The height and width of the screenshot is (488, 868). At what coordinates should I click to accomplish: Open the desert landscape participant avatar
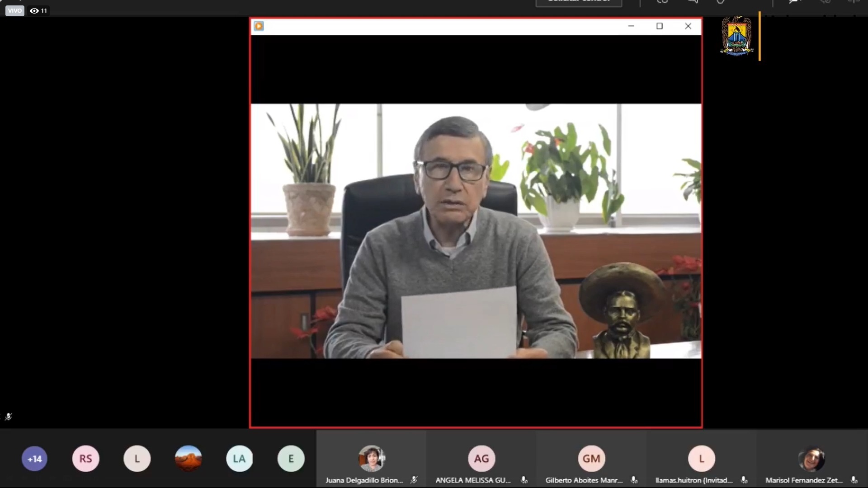pyautogui.click(x=188, y=459)
